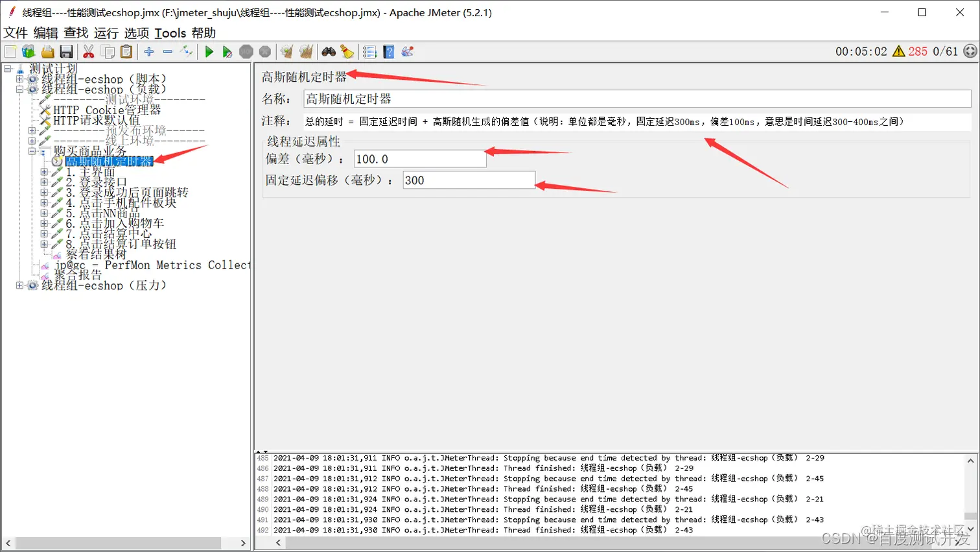Select 5. 点击NN商品 tree item
Viewport: 980px width, 552px height.
[103, 213]
